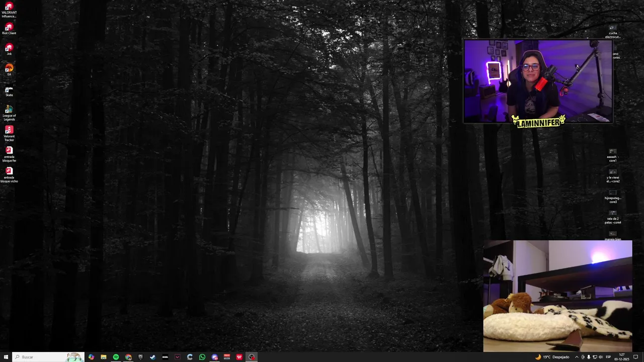Open Valorant Tracker desktop shortcut
Viewport: 644px width, 362px height.
pos(9,134)
